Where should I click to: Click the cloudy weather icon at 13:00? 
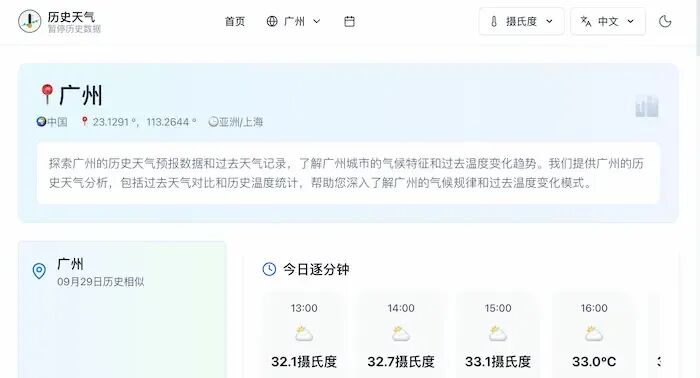tap(304, 333)
